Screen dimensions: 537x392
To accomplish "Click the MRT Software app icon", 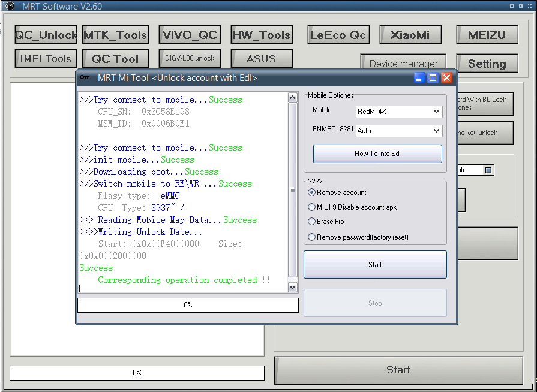I will 10,6.
